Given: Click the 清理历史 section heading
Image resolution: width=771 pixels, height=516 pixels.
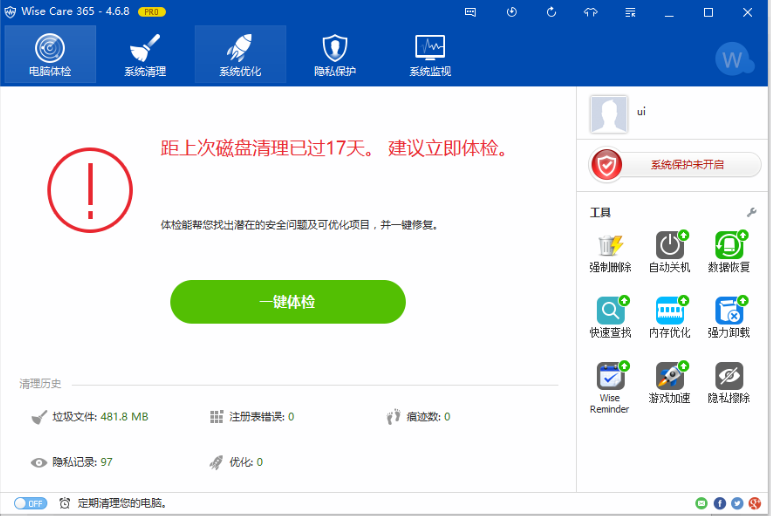Looking at the screenshot, I should coord(40,384).
